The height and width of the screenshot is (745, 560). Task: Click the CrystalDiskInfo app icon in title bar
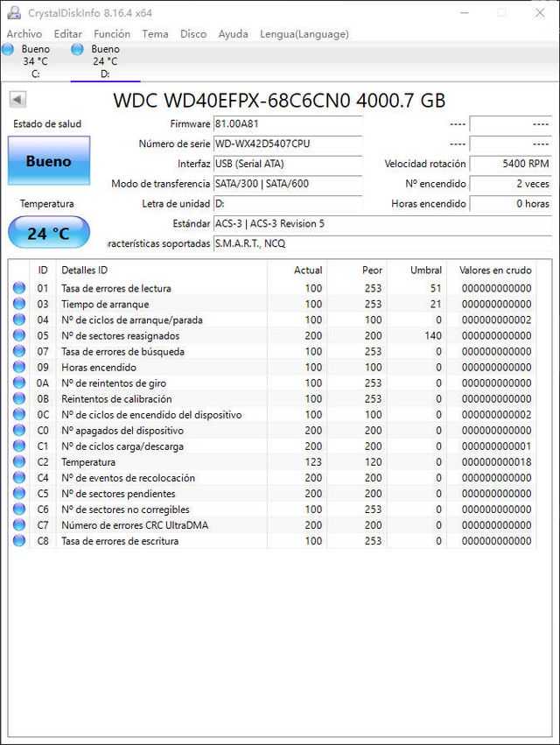tap(14, 13)
